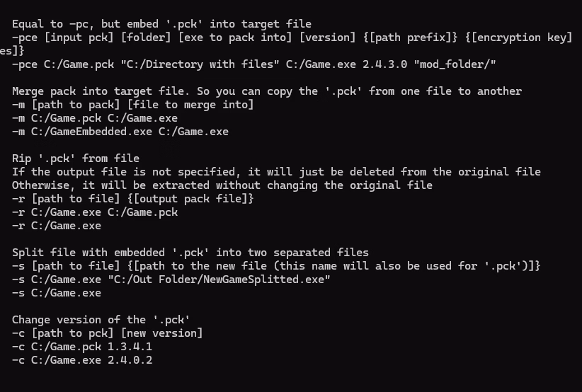The height and width of the screenshot is (392, 582).
Task: Click the '-c C:/Game.exe 2.4.0.2' example
Action: (x=82, y=360)
